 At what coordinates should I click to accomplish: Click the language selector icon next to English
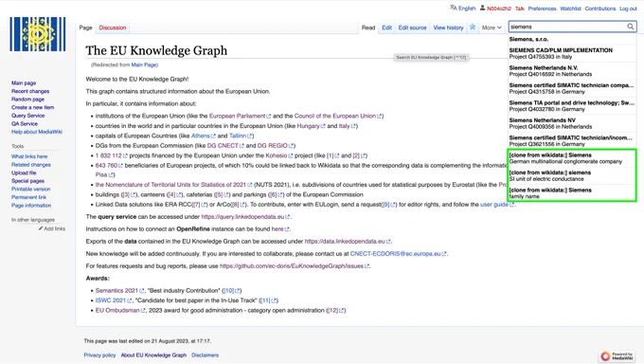pyautogui.click(x=454, y=8)
